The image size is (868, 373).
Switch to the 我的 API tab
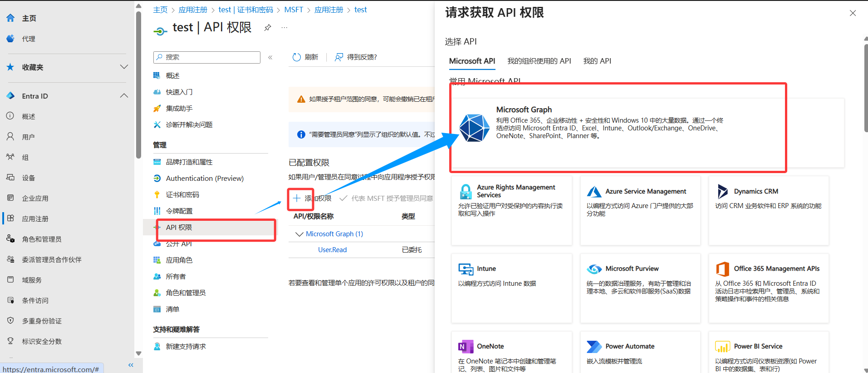(x=597, y=61)
